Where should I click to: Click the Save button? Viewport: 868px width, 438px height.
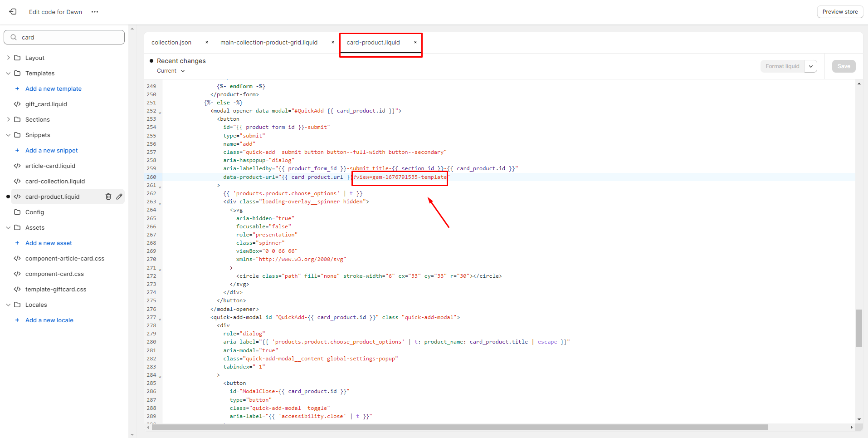click(x=844, y=66)
